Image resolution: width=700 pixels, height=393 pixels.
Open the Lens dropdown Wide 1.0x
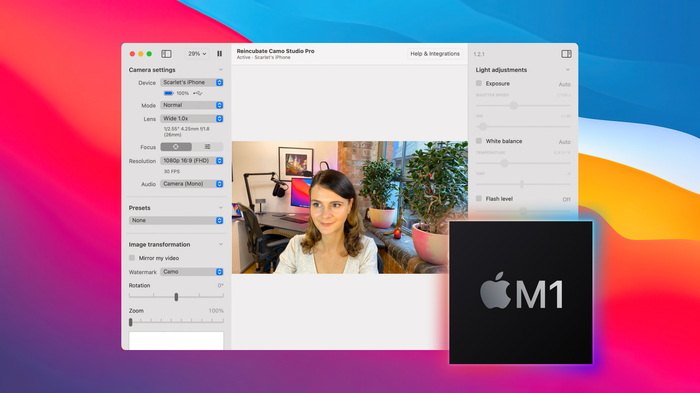coord(192,118)
